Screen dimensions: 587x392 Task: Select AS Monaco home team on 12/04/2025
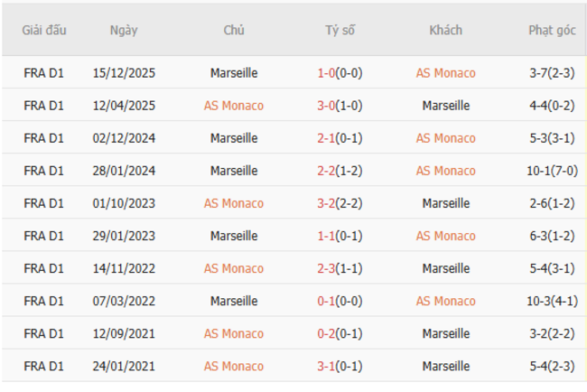coord(234,106)
